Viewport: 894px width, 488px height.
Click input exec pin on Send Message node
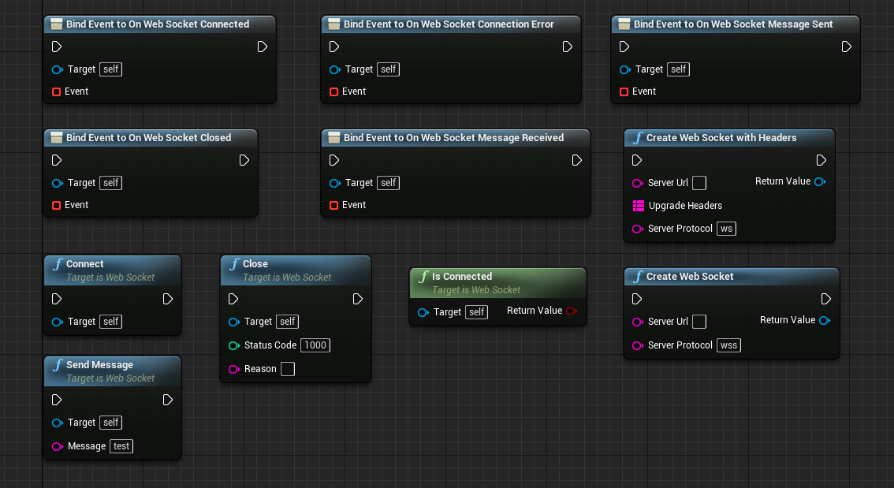(56, 400)
